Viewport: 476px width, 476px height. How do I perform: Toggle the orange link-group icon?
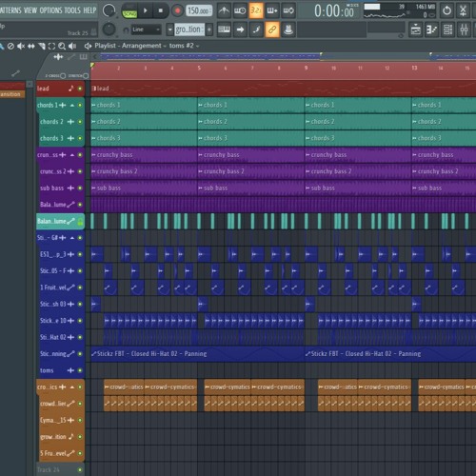click(x=272, y=30)
